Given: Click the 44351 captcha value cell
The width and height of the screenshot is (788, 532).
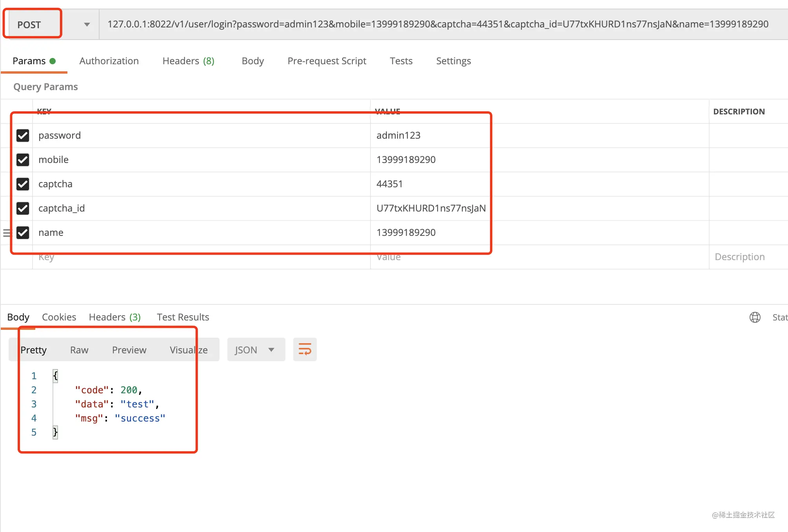Looking at the screenshot, I should [539, 184].
